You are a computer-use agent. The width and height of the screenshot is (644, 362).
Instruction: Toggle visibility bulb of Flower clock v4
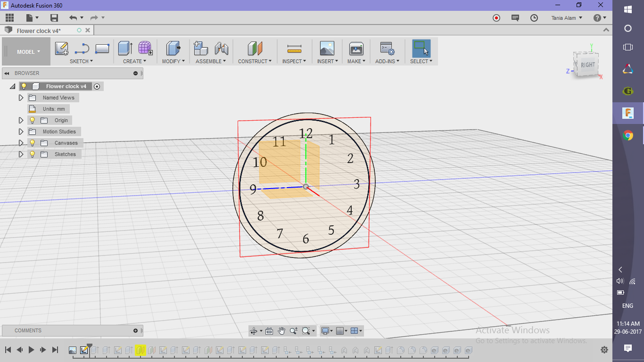click(x=24, y=86)
